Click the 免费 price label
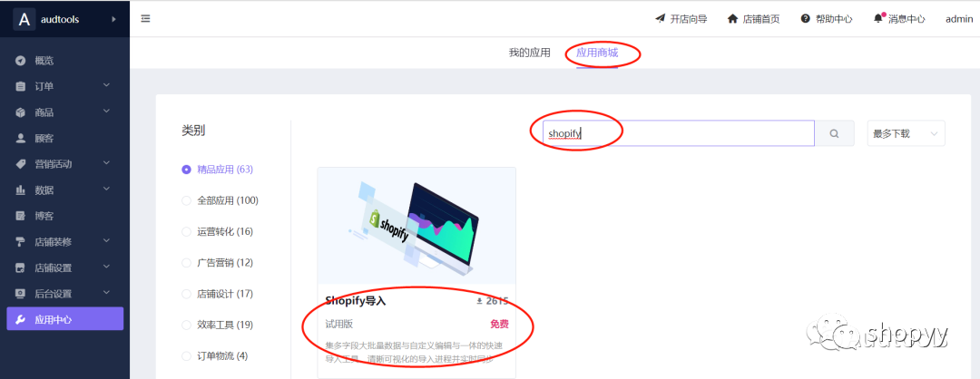Image resolution: width=980 pixels, height=379 pixels. (499, 325)
